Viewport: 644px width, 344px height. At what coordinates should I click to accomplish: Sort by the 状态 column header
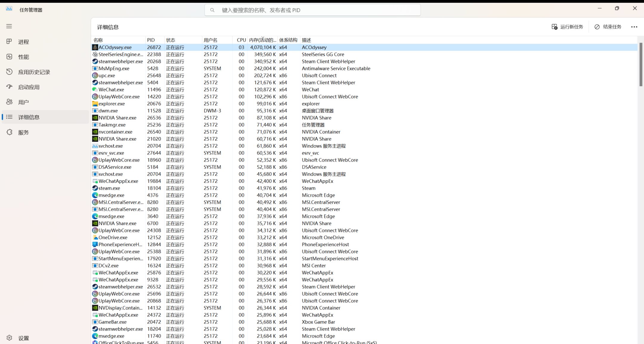[183, 40]
